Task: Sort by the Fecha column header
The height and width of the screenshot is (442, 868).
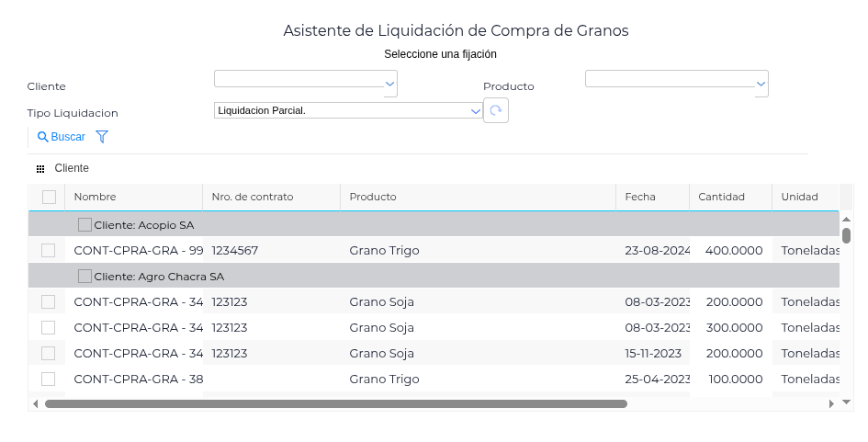Action: (x=640, y=197)
